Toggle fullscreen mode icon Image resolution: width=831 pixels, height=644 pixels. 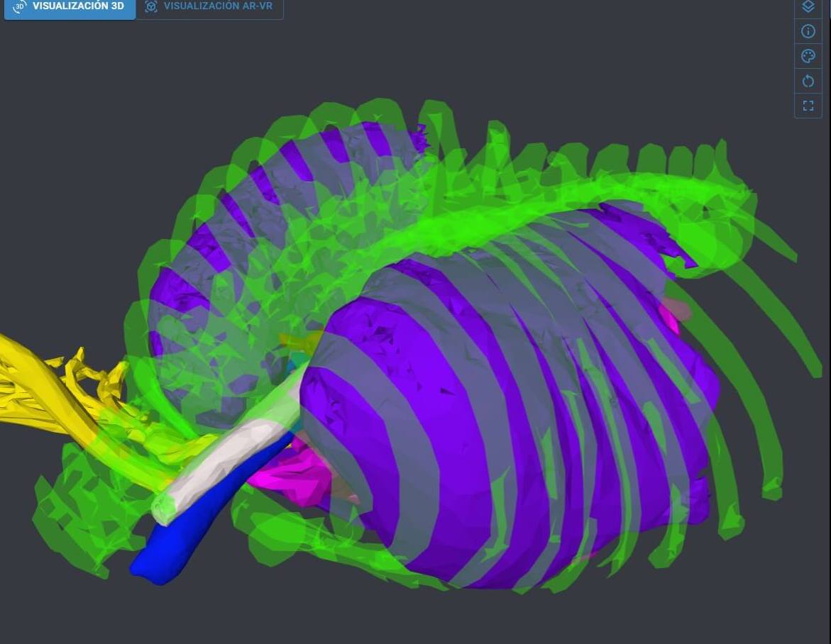pos(808,106)
